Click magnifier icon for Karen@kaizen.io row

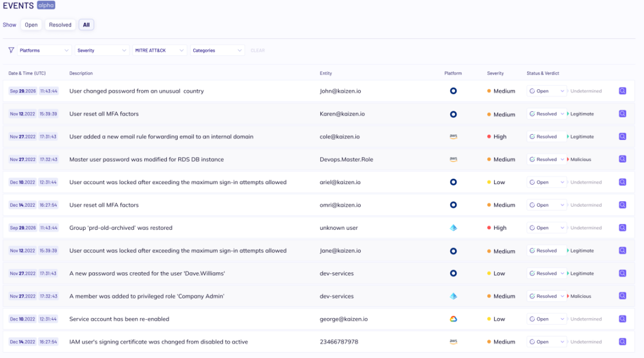[623, 114]
